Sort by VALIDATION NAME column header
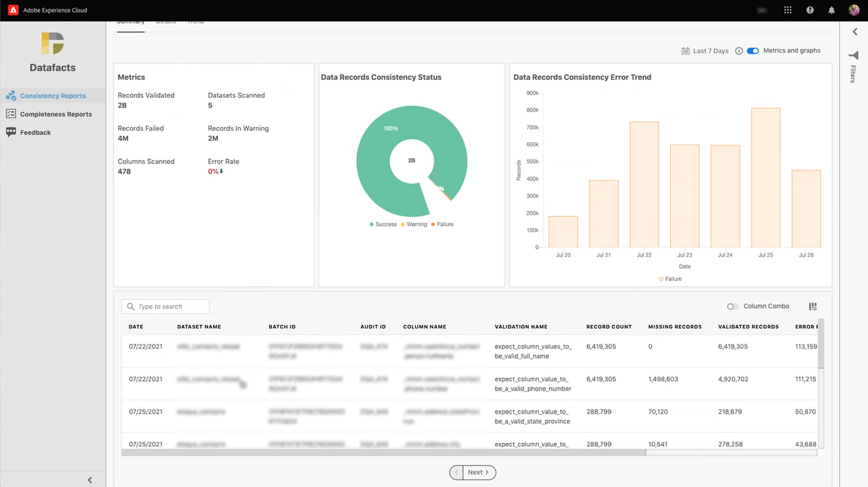The height and width of the screenshot is (487, 868). pos(521,327)
